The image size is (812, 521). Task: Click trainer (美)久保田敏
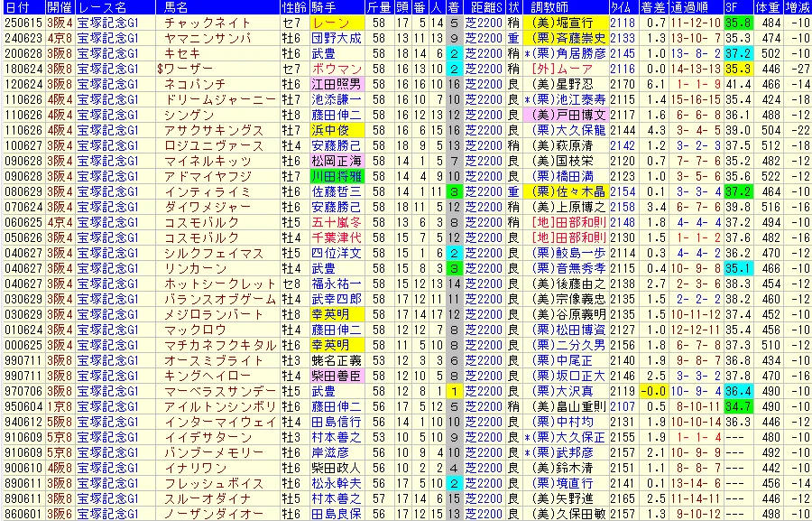568,515
